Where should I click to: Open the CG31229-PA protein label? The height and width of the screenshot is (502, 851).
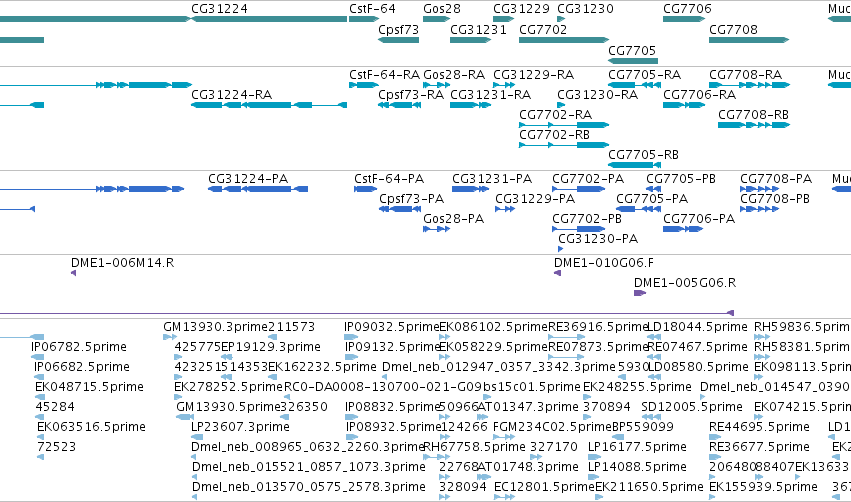coord(535,199)
